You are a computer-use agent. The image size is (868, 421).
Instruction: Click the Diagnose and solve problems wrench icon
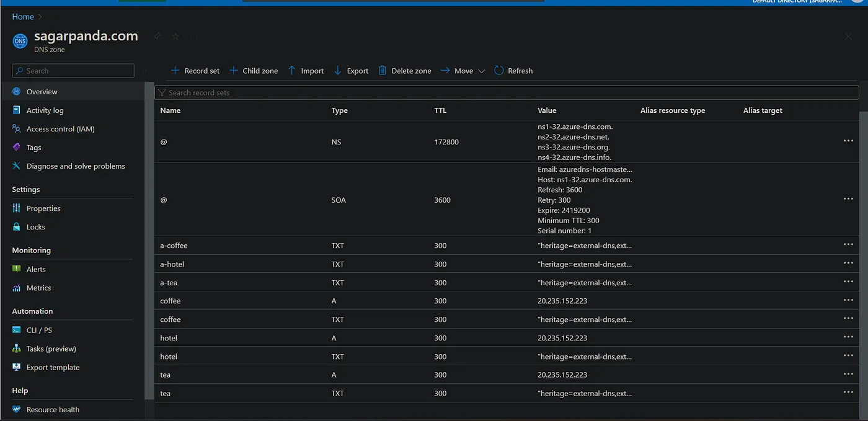tap(17, 166)
